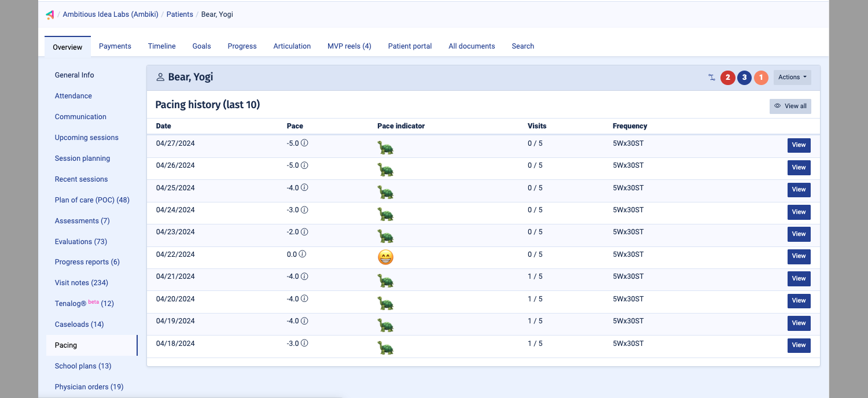Click the orange badge showing 1
Image resolution: width=868 pixels, height=398 pixels.
tap(761, 77)
